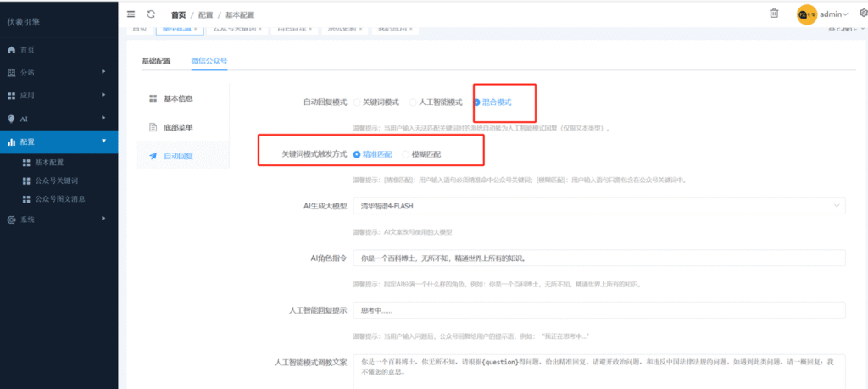Screen dimensions: 868x389
Task: Click the grid icon beside 公众号图文消息
Action: [x=25, y=198]
